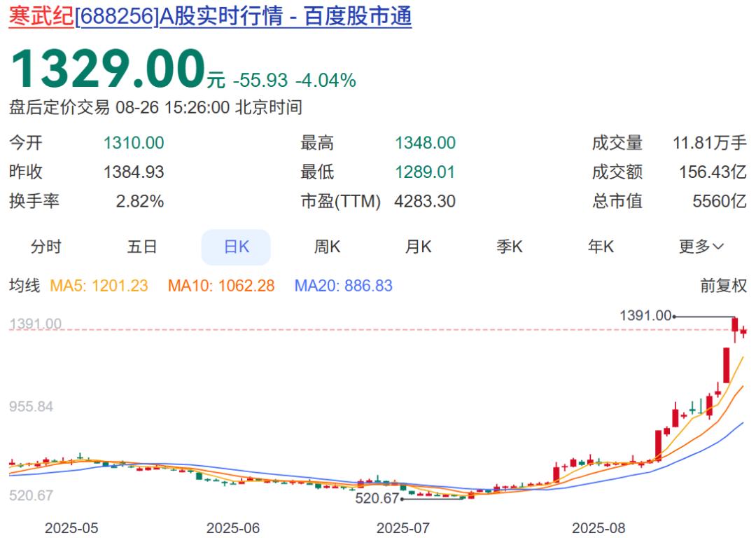This screenshot has width=756, height=538.
Task: Click the MA10: 1062.28 indicator label
Action: 221,286
